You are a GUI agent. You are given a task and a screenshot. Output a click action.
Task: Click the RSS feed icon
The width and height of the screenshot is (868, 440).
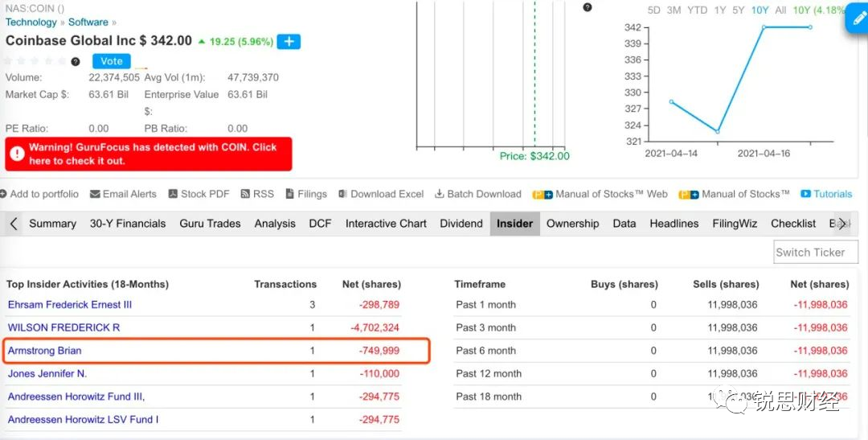click(x=245, y=194)
